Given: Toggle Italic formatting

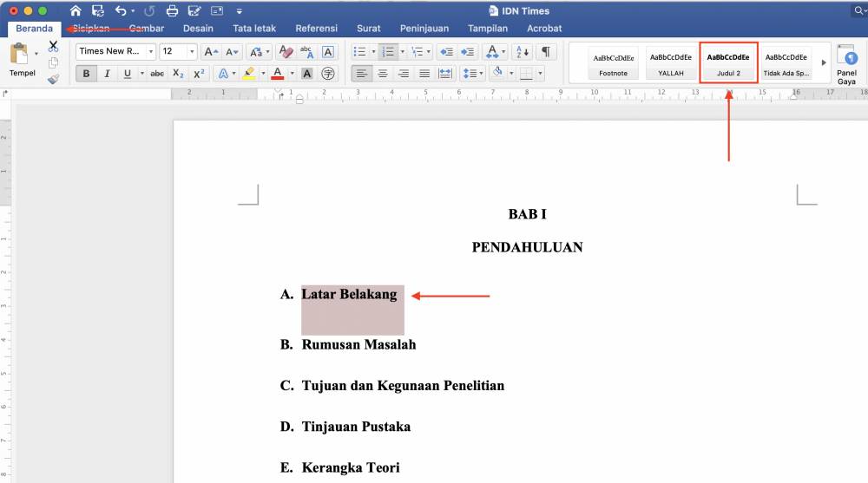Looking at the screenshot, I should (x=107, y=73).
